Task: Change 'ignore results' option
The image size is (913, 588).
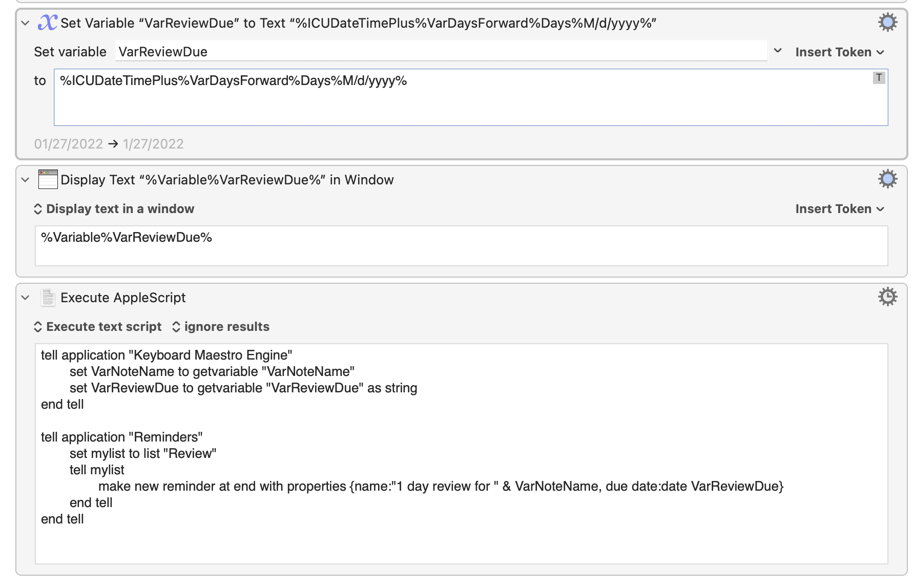Action: (x=221, y=327)
